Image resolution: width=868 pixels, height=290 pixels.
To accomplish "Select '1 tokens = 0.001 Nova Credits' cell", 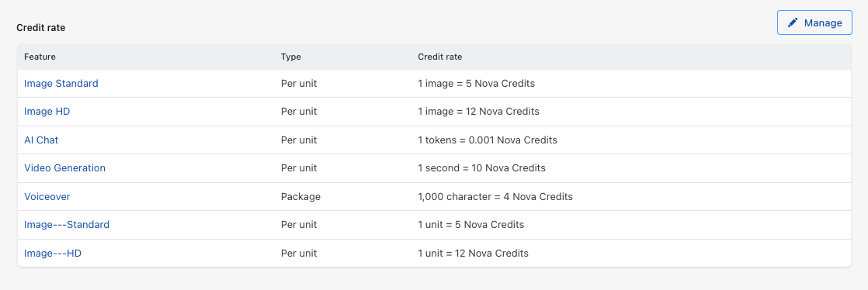I will 488,140.
